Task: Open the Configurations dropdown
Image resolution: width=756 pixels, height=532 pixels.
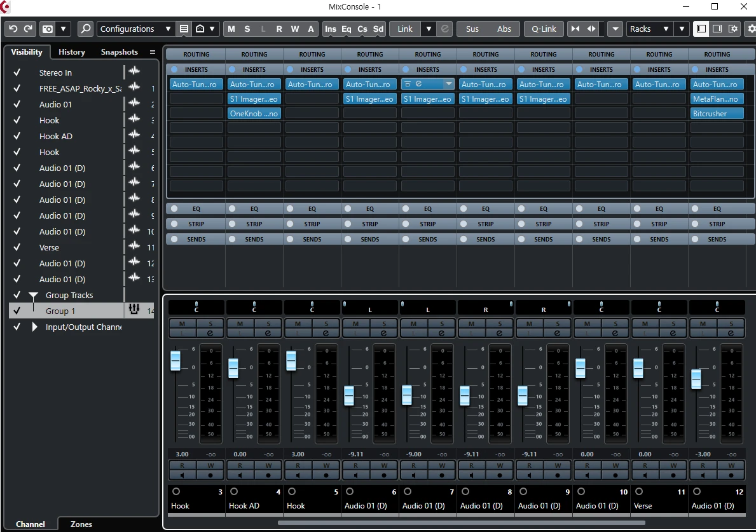Action: 135,29
